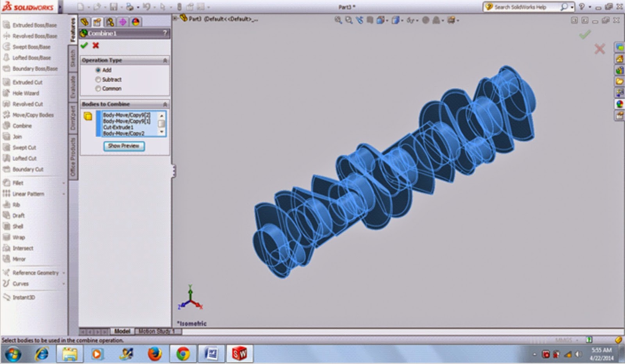Open the Appearances task pane icon

pos(620,104)
